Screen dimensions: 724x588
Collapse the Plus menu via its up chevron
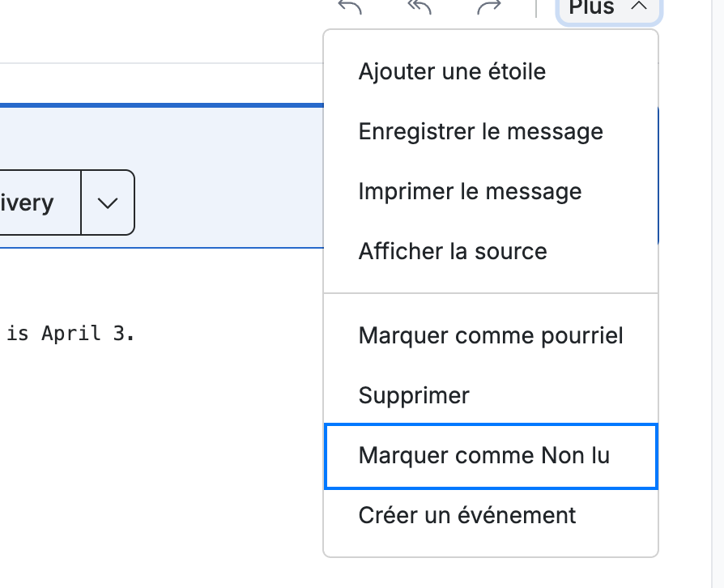(640, 6)
